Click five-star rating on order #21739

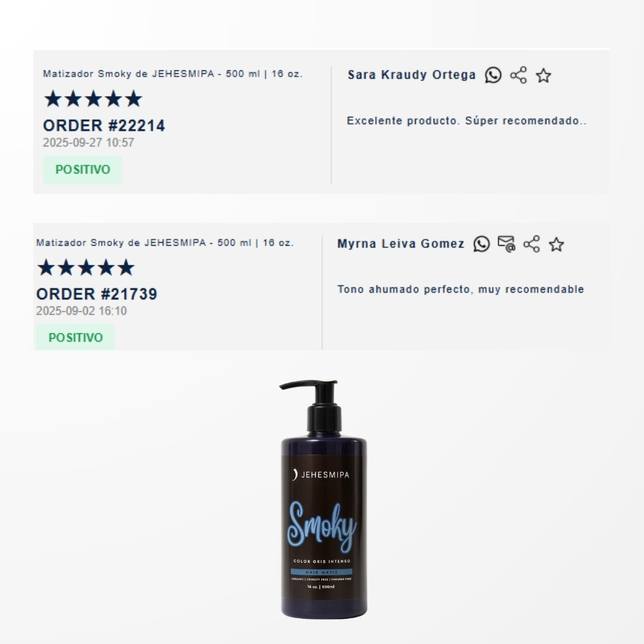pos(86,267)
